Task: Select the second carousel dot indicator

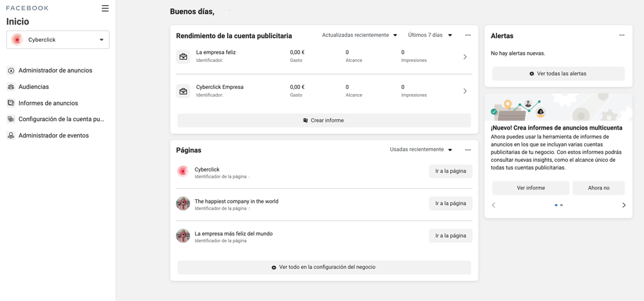Action: pyautogui.click(x=562, y=205)
